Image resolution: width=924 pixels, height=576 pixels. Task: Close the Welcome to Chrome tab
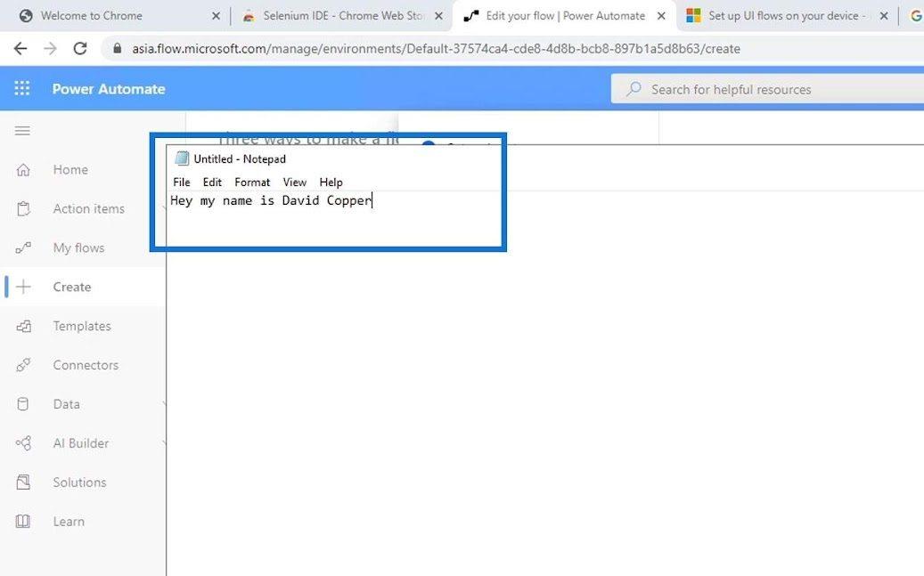(216, 16)
